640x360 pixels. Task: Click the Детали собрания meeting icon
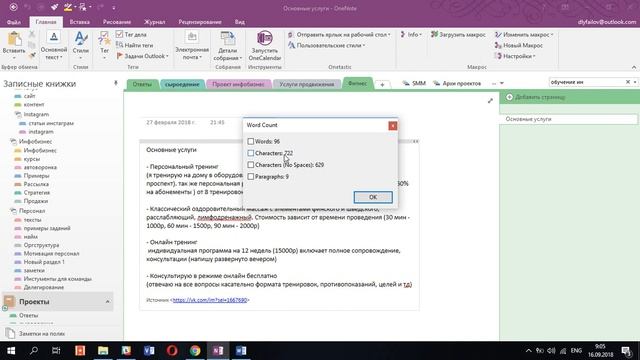[x=227, y=38]
